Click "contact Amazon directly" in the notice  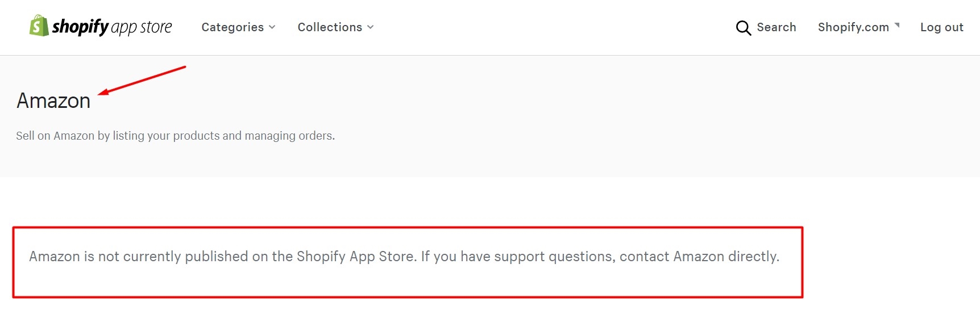699,257
